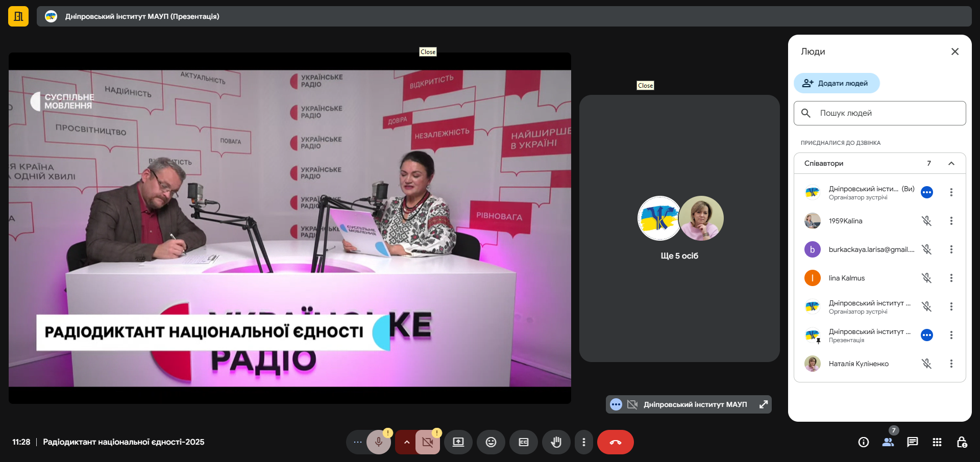Leave the call with red hang-up button
980x462 pixels.
pos(615,442)
